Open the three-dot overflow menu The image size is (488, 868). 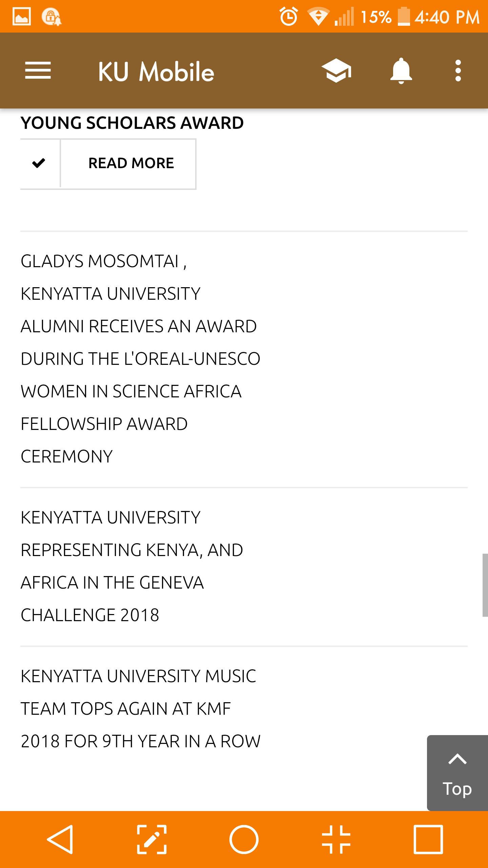458,71
